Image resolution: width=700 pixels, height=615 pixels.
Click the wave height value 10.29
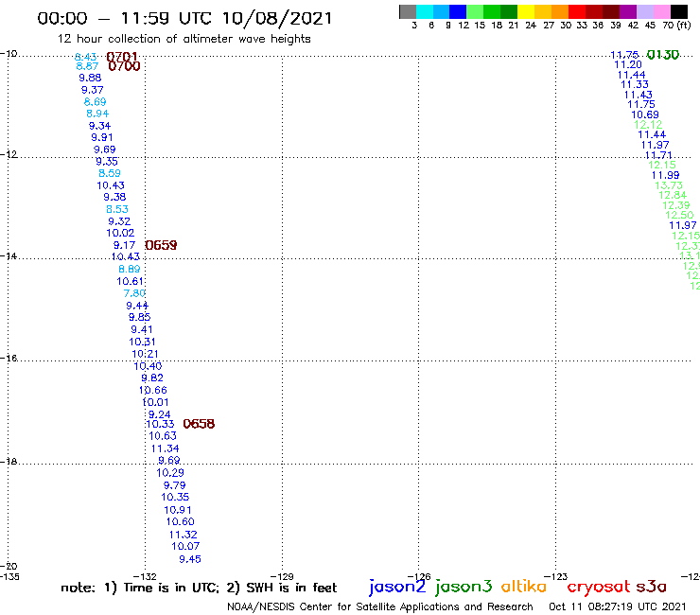pos(170,472)
